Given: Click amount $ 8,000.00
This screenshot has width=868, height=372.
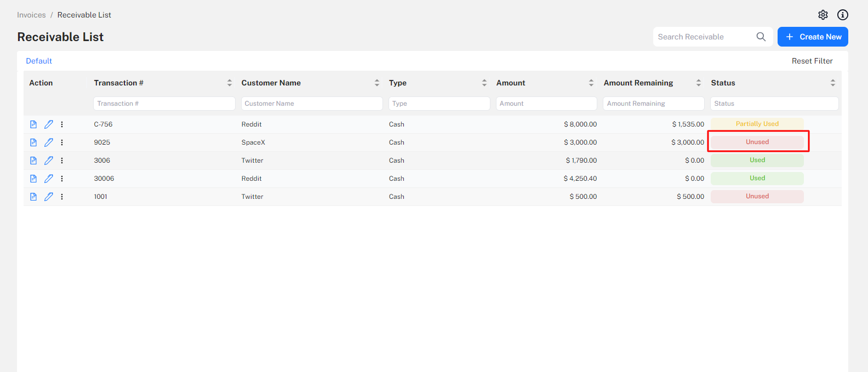Looking at the screenshot, I should tap(580, 124).
